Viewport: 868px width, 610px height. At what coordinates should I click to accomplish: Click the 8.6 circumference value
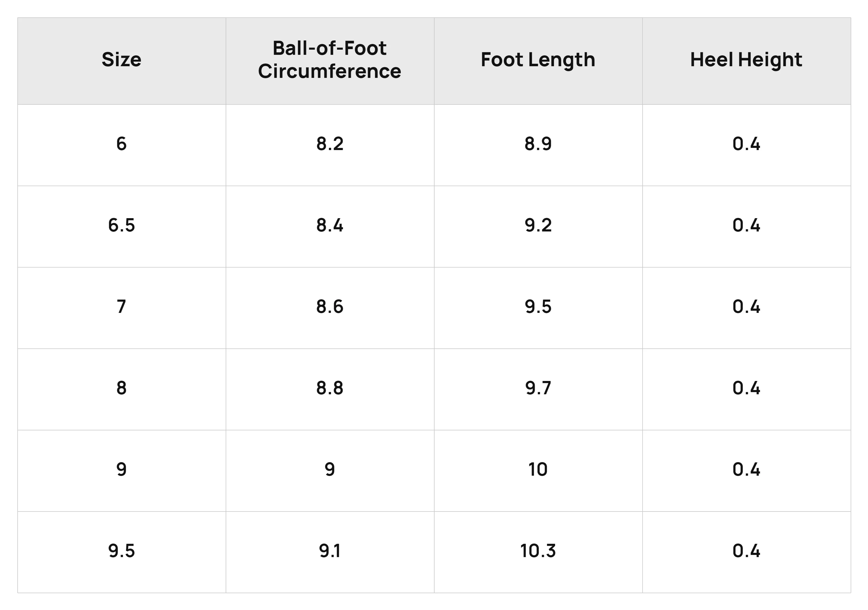coord(330,307)
